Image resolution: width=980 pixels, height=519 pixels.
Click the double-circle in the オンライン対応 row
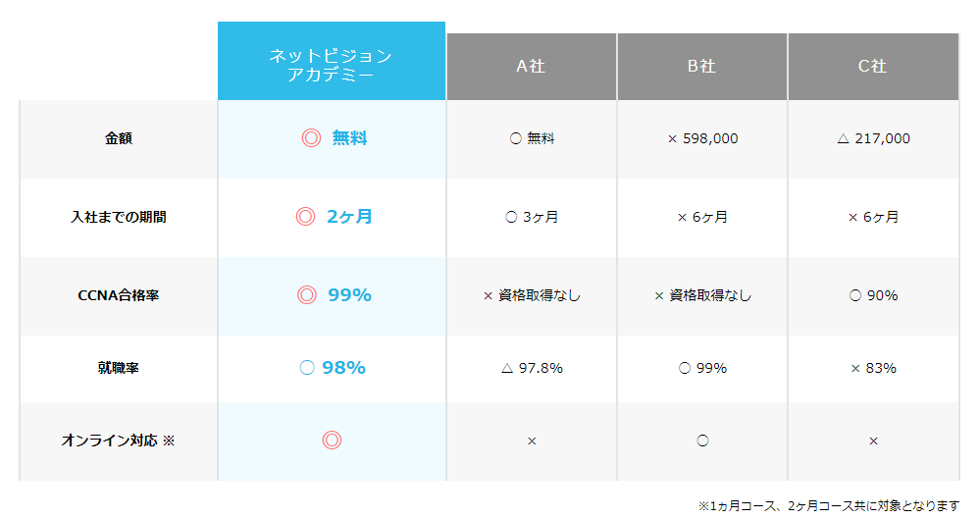point(332,441)
